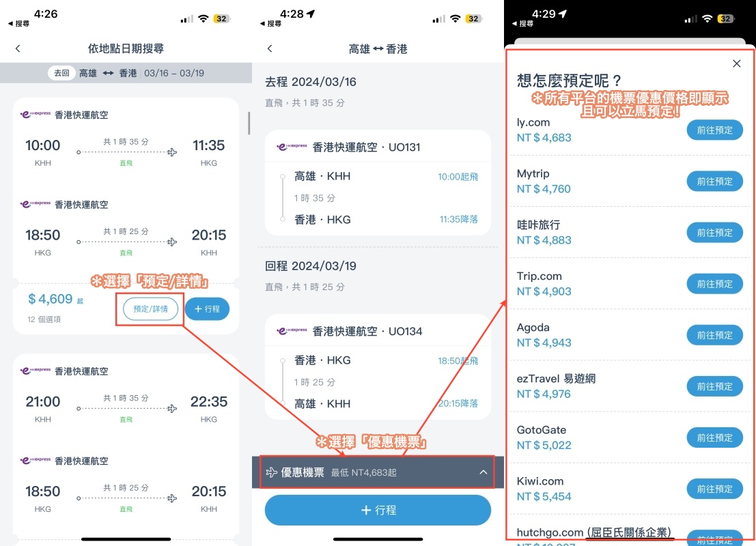Book via Mytrip 前往預定

click(714, 181)
